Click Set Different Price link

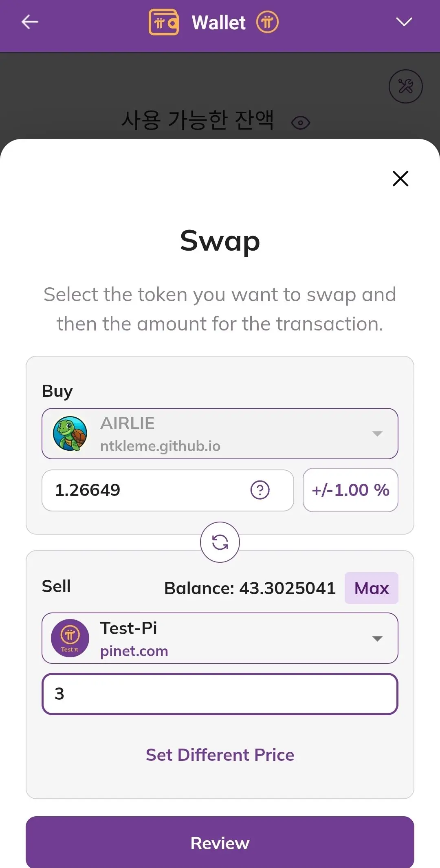tap(220, 755)
